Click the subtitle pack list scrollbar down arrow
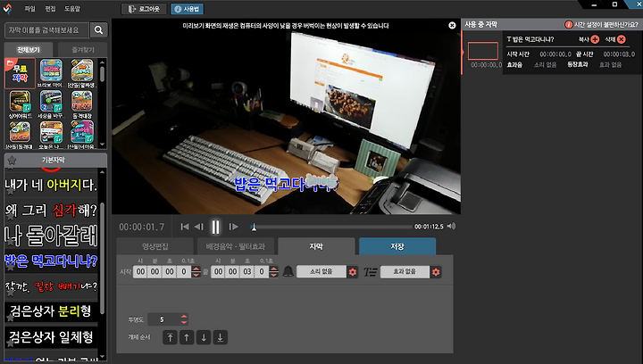This screenshot has height=364, width=643. (x=103, y=145)
